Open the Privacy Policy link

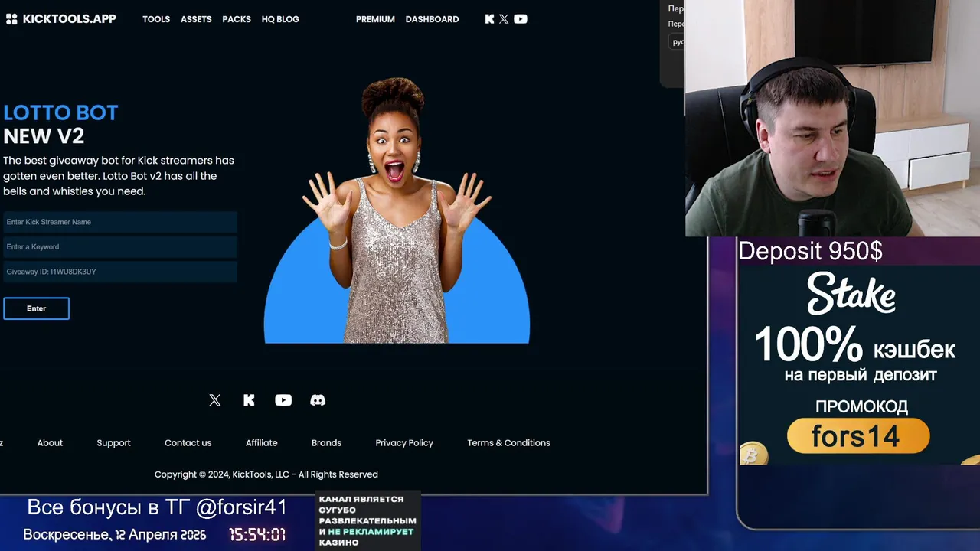(x=404, y=443)
